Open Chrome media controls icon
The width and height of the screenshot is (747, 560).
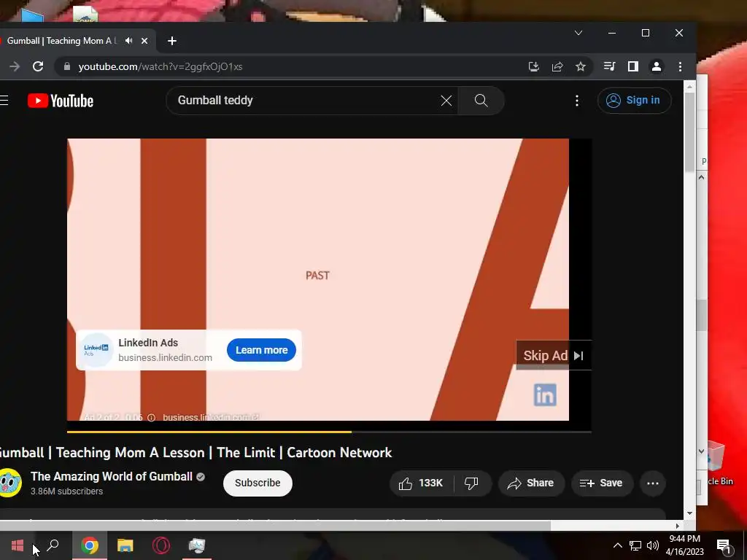(x=609, y=66)
